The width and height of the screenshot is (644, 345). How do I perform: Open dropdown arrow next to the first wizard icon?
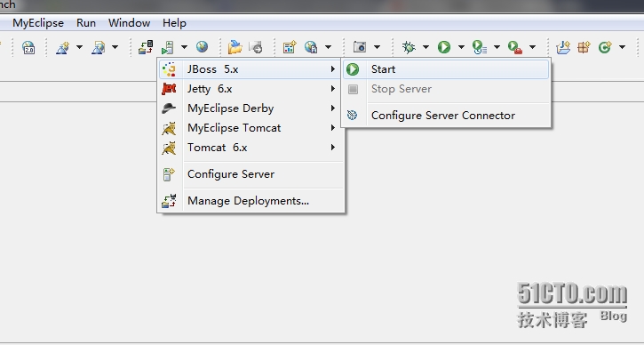[79, 47]
